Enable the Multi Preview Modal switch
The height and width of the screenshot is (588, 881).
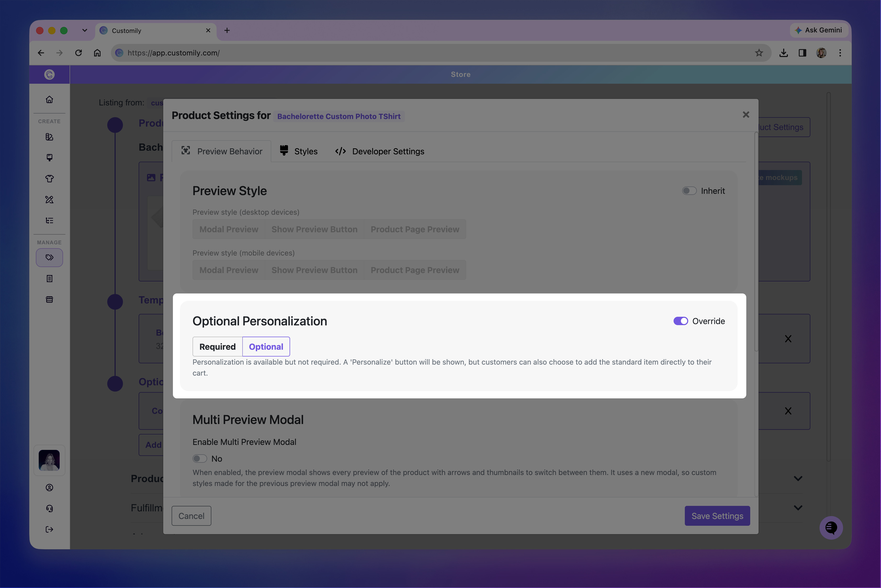pyautogui.click(x=200, y=459)
